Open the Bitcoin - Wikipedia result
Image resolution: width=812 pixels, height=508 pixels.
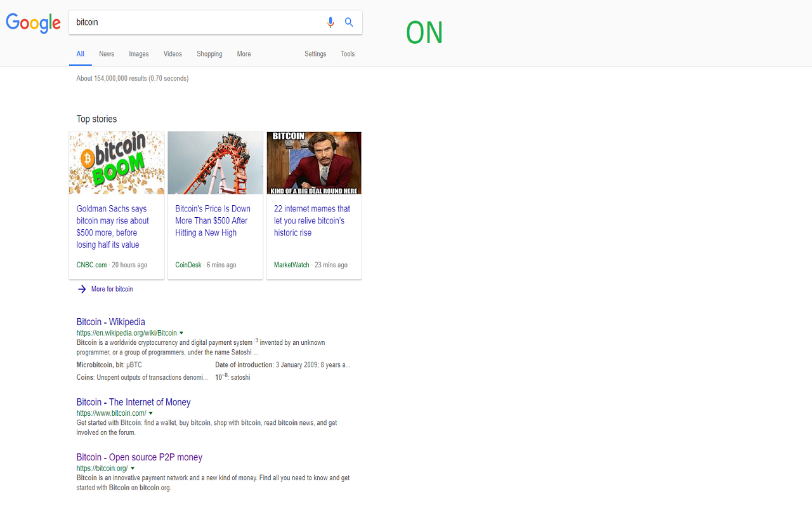111,322
